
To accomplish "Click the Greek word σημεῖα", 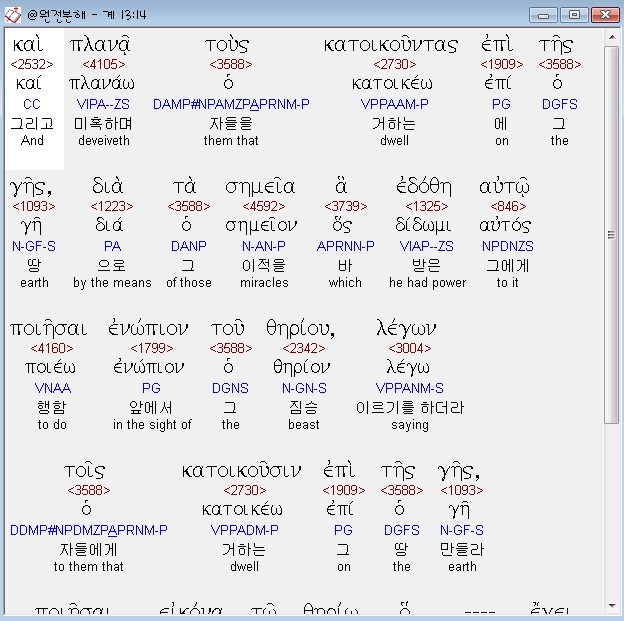I will 260,187.
